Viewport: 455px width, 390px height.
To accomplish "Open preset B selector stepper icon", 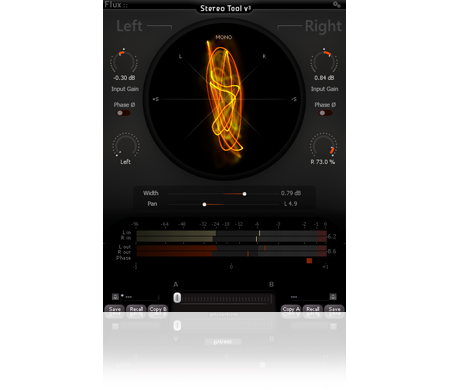I will 333,297.
